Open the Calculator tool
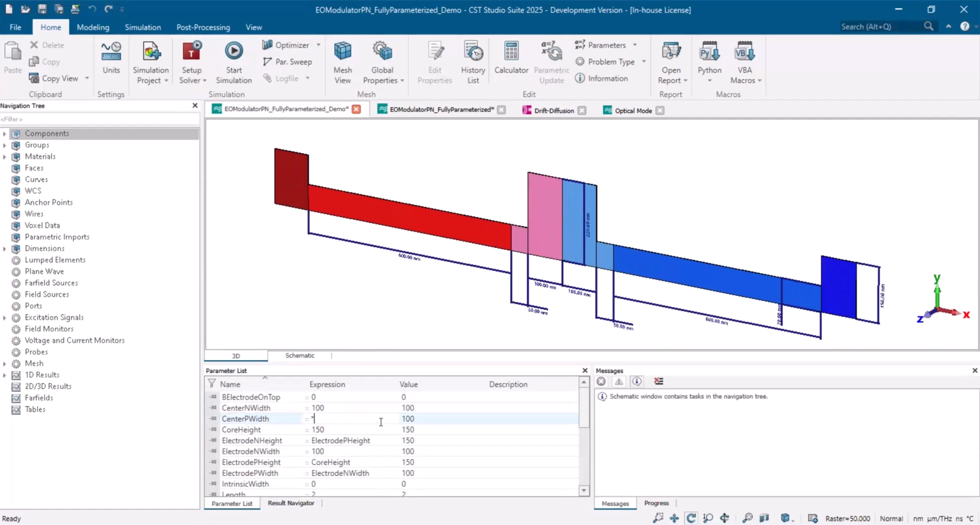The width and height of the screenshot is (980, 525). point(511,51)
